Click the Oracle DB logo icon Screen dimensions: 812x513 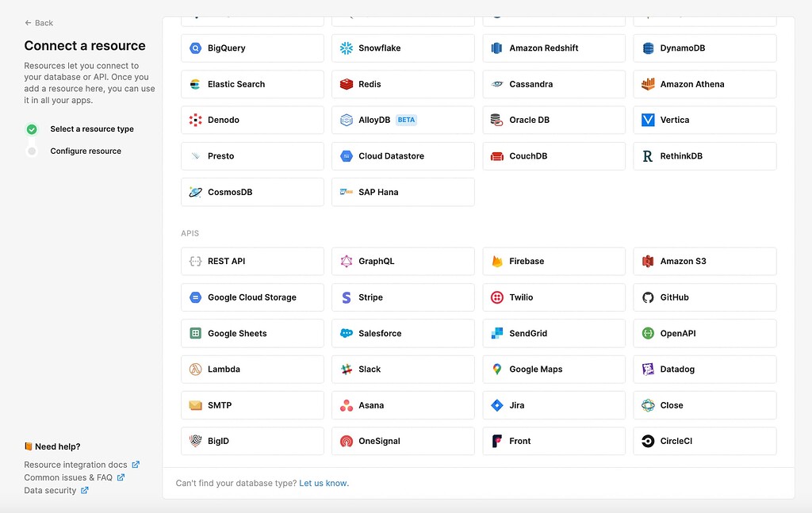tap(496, 120)
